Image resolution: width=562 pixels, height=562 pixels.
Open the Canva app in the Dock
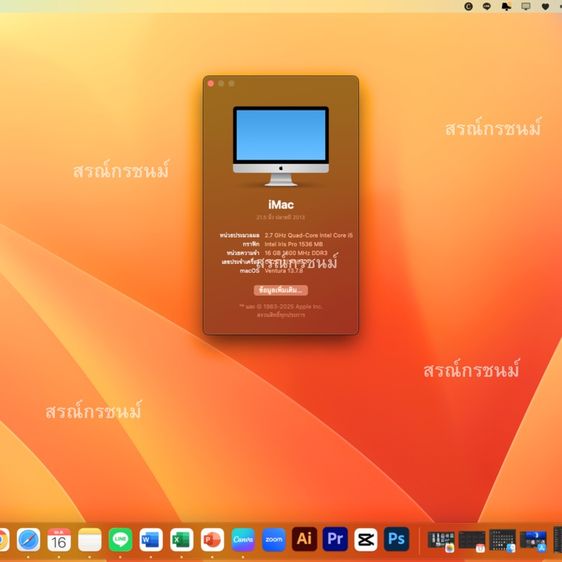tap(243, 539)
